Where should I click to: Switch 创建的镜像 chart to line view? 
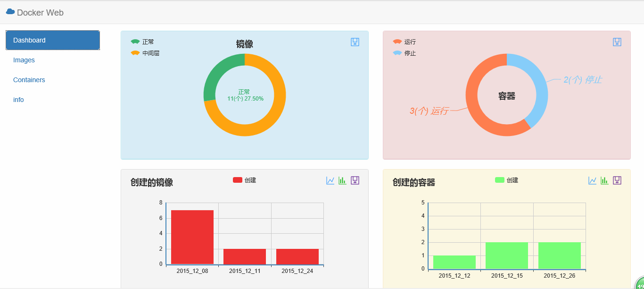(330, 180)
